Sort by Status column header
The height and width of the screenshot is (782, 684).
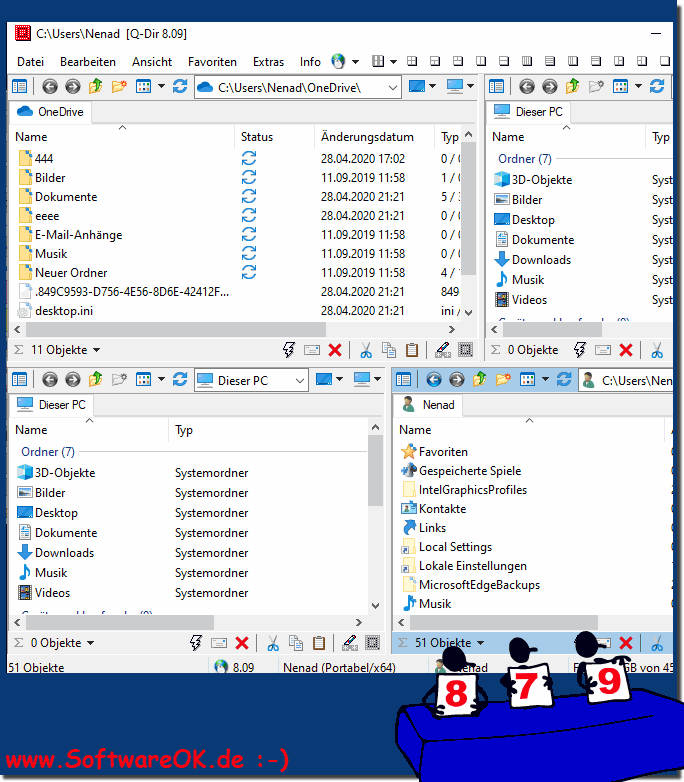(257, 137)
